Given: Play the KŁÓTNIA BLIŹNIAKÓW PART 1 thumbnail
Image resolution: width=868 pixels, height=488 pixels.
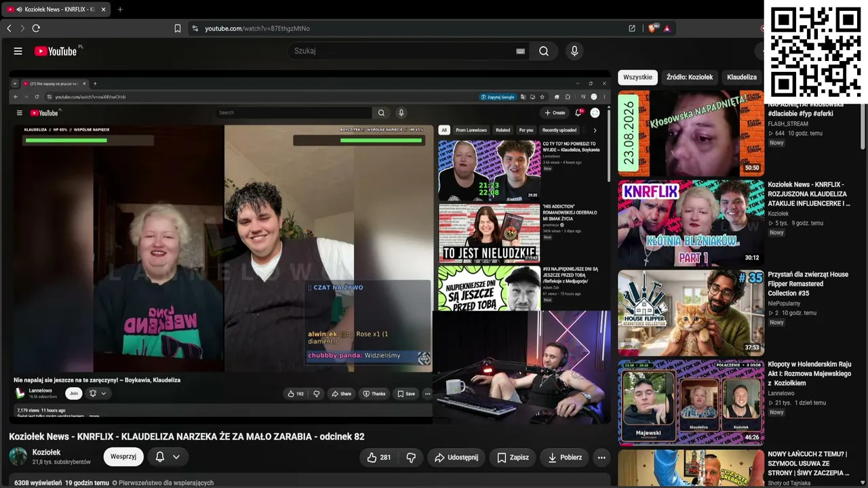Looking at the screenshot, I should [691, 223].
